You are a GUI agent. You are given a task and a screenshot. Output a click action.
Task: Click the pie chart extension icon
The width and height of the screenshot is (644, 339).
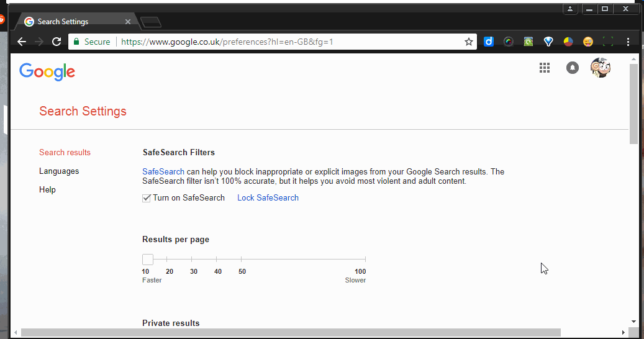click(x=568, y=42)
